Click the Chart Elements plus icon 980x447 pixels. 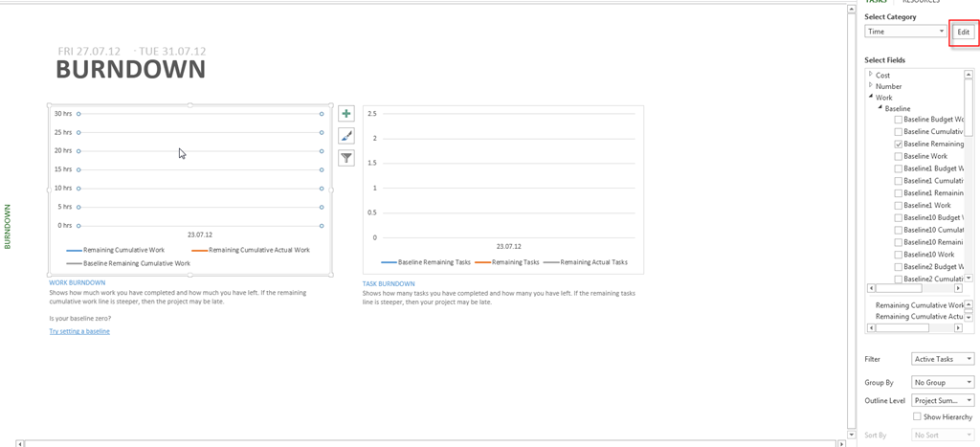pos(346,114)
